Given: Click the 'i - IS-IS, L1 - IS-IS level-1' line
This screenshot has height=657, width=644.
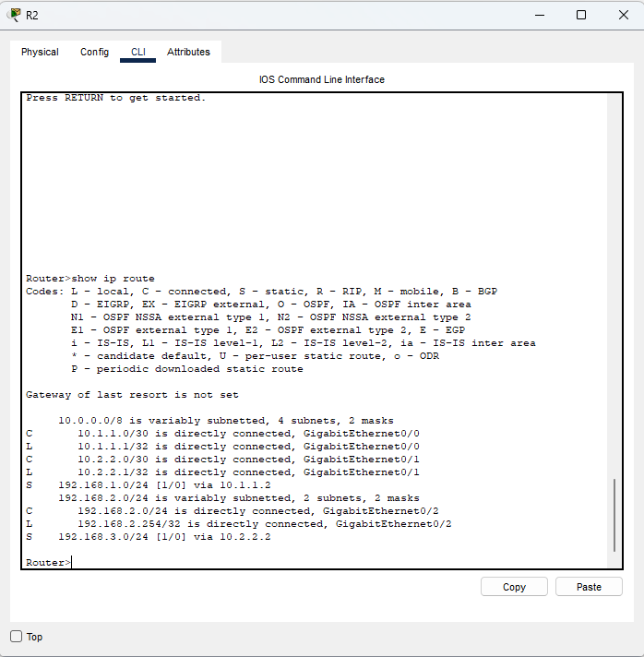Looking at the screenshot, I should click(304, 343).
